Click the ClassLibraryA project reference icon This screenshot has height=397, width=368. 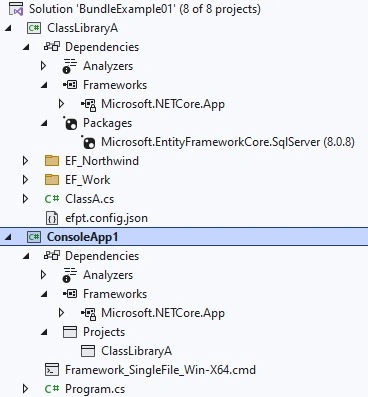point(88,351)
